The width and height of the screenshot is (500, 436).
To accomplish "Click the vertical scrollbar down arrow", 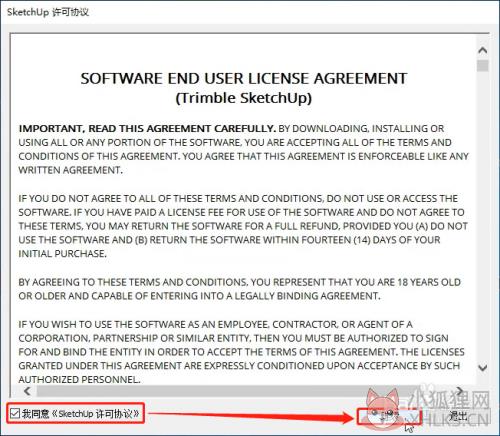I will [482, 368].
